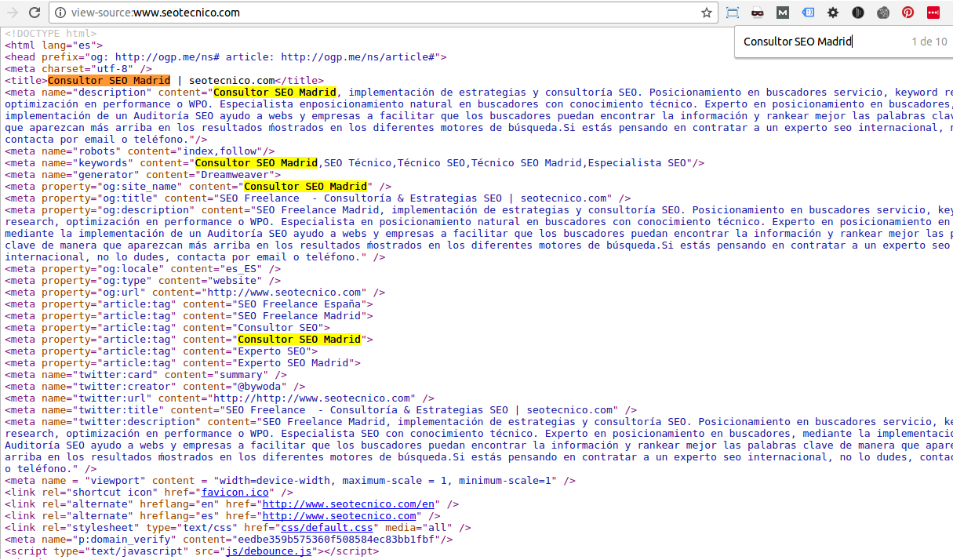The height and width of the screenshot is (560, 953).
Task: Click the browser forward arrow
Action: (x=12, y=13)
